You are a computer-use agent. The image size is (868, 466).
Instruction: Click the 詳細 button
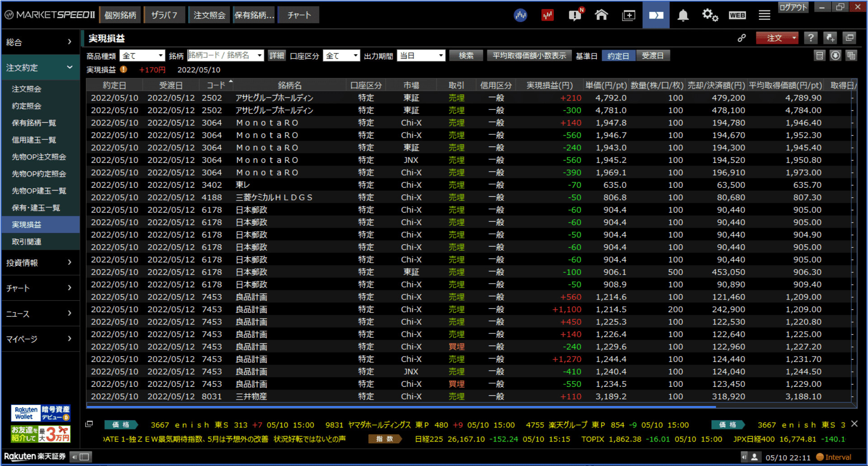277,56
